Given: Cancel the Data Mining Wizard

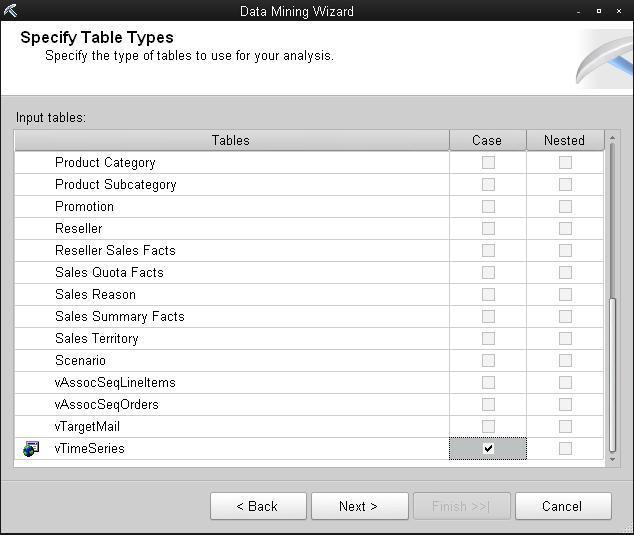Looking at the screenshot, I should click(563, 506).
